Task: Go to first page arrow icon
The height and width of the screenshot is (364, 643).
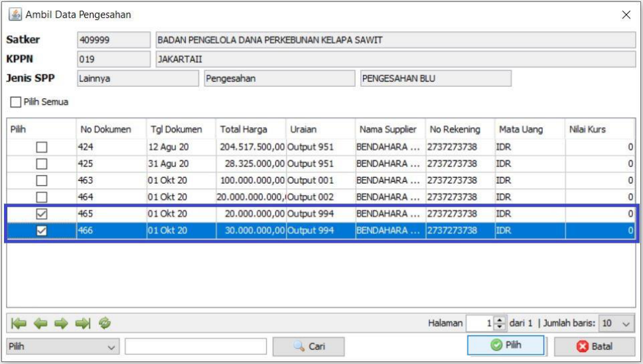Action: click(19, 324)
